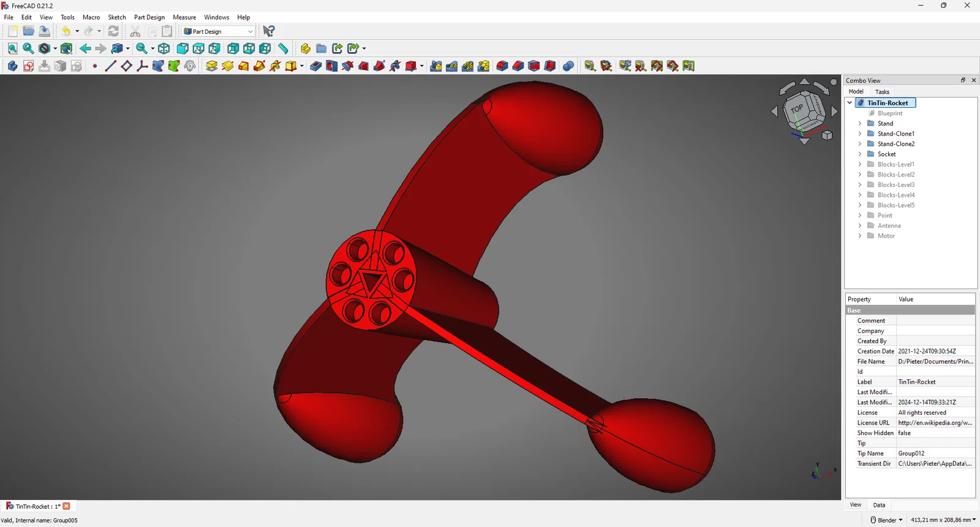Open the undo history dropdown arrow
980x527 pixels.
[x=77, y=31]
